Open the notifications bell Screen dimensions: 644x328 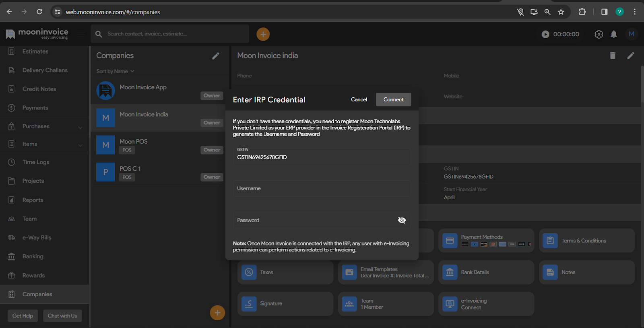pos(614,34)
